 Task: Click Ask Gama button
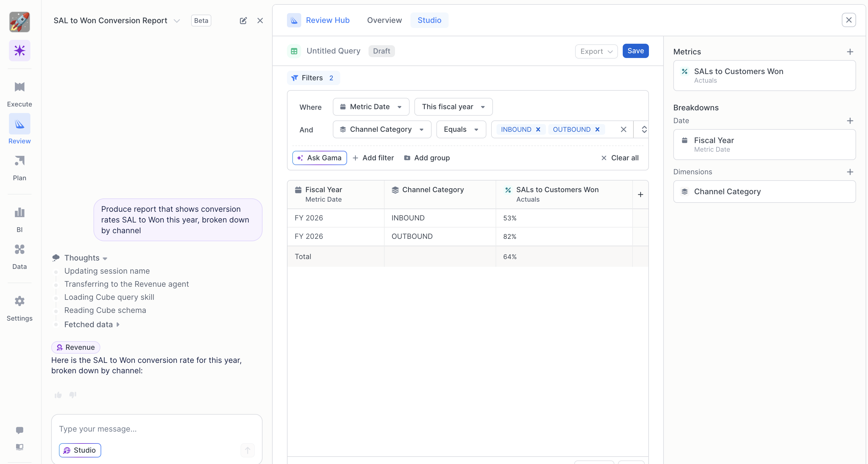(319, 158)
